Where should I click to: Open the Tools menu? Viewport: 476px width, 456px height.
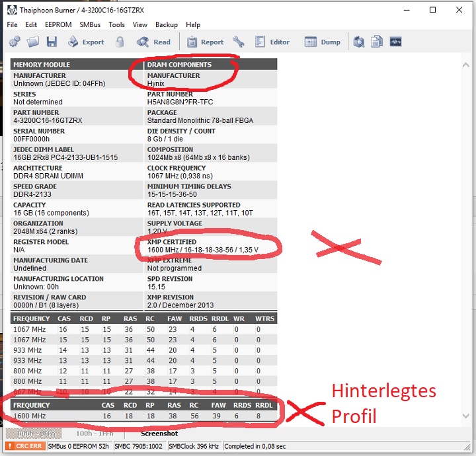116,24
